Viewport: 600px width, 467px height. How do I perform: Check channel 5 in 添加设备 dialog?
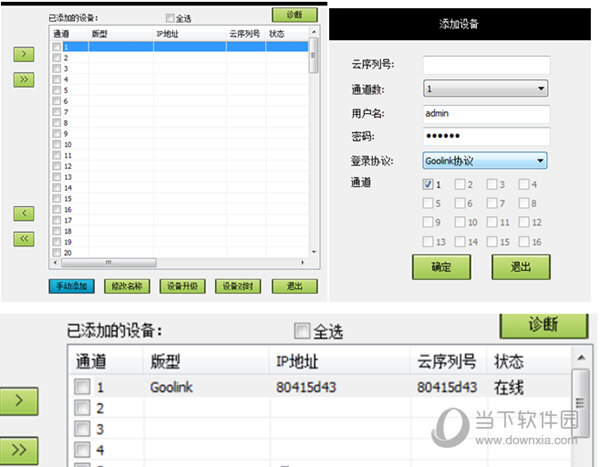coord(428,203)
